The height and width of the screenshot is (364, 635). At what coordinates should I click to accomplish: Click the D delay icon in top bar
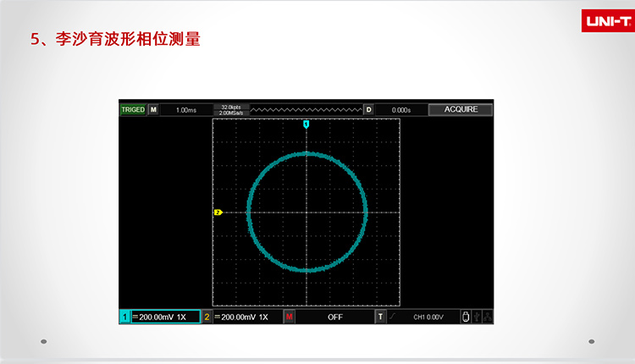coord(368,109)
